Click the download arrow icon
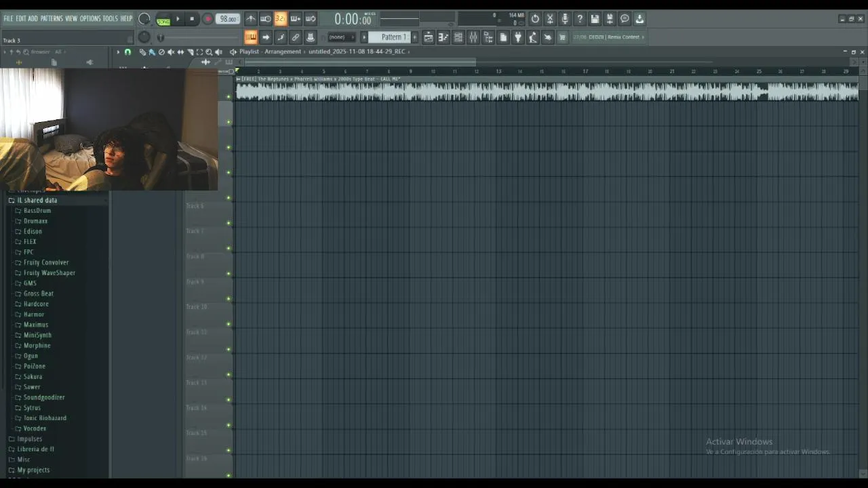The image size is (868, 488). pos(639,19)
